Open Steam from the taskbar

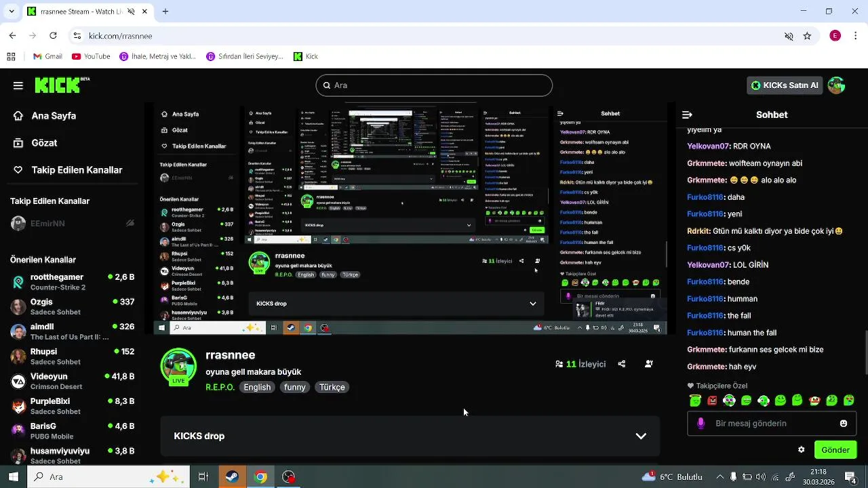(x=232, y=477)
